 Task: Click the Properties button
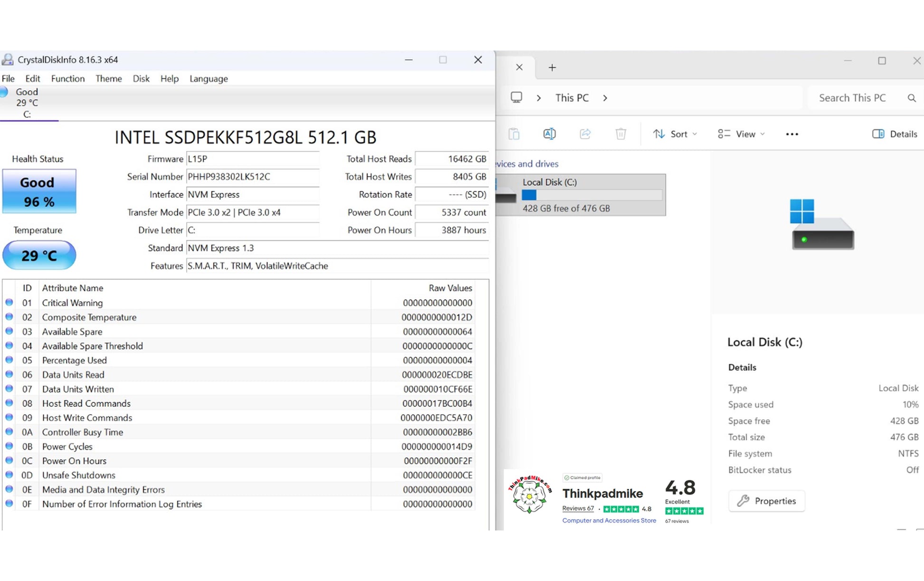pos(766,501)
